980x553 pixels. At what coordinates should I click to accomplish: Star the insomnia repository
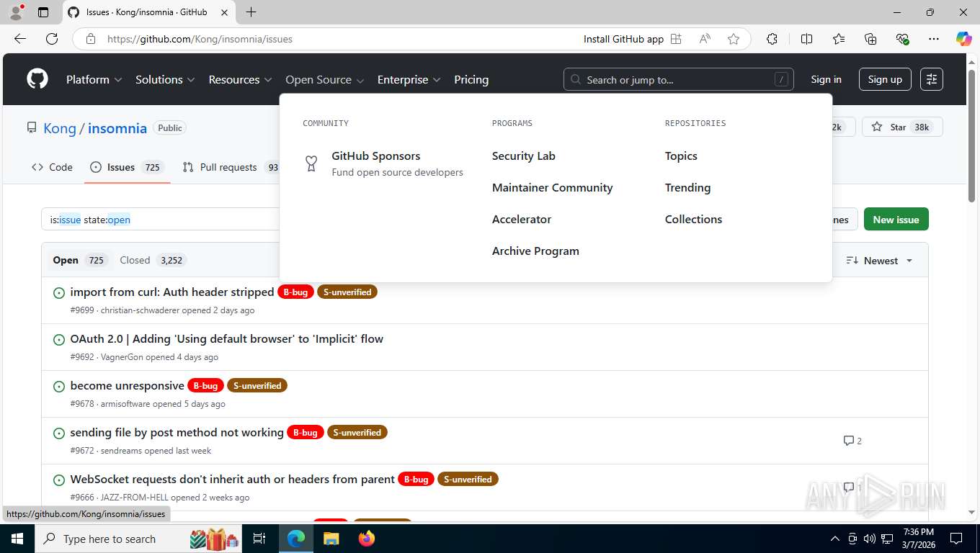click(x=902, y=127)
